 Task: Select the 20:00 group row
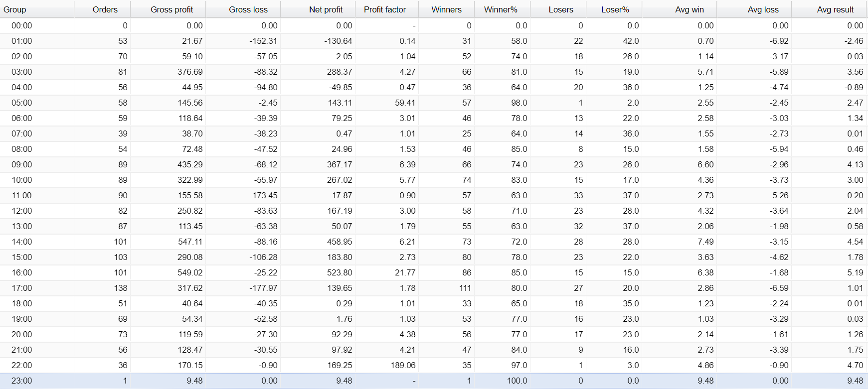434,334
